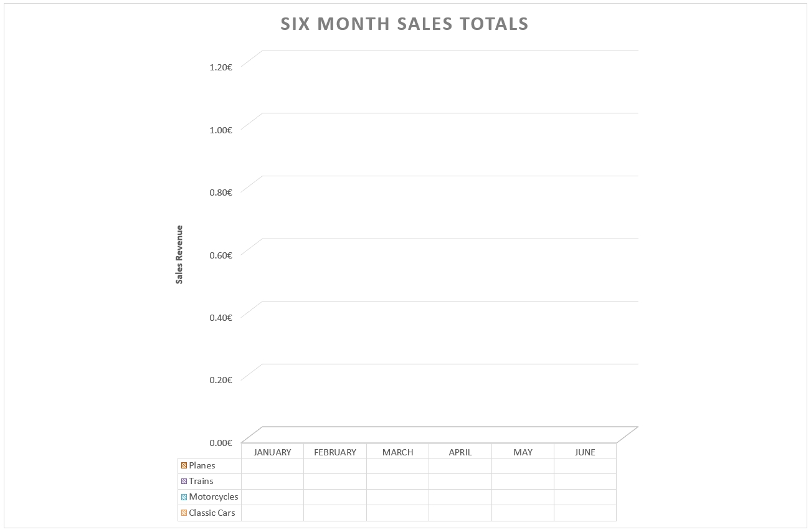Click the Sales Revenue axis title

pos(179,255)
